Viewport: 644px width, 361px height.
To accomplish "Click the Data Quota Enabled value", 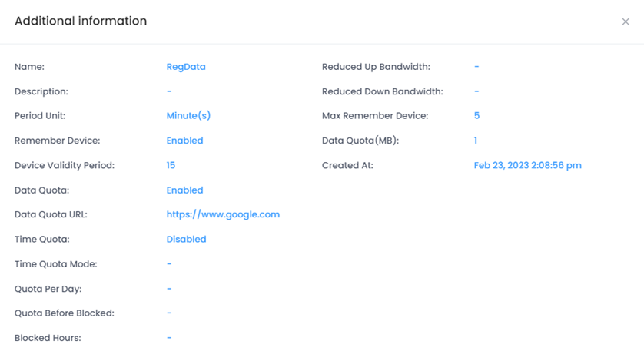I will coord(184,190).
